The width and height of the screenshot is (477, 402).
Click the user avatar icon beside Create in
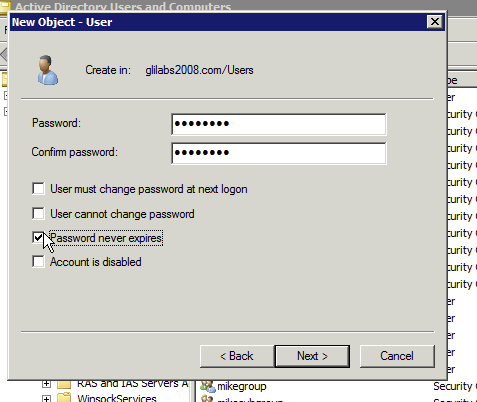[x=48, y=70]
